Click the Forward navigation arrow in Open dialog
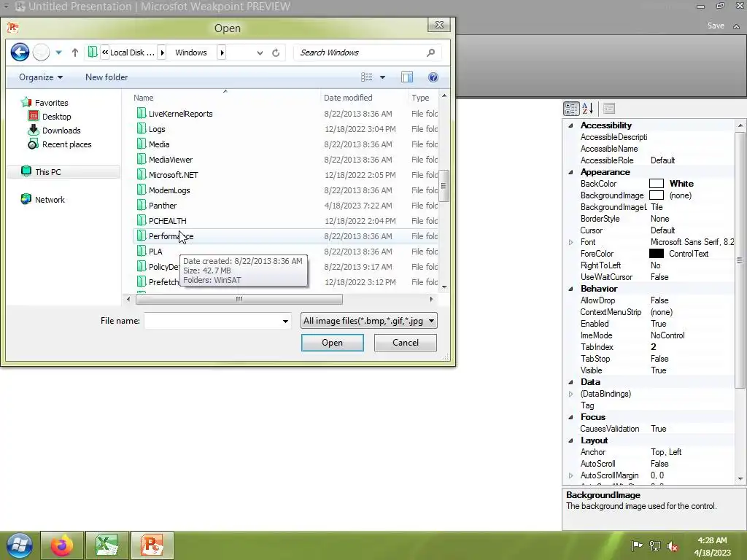This screenshot has width=747, height=560. click(x=41, y=52)
